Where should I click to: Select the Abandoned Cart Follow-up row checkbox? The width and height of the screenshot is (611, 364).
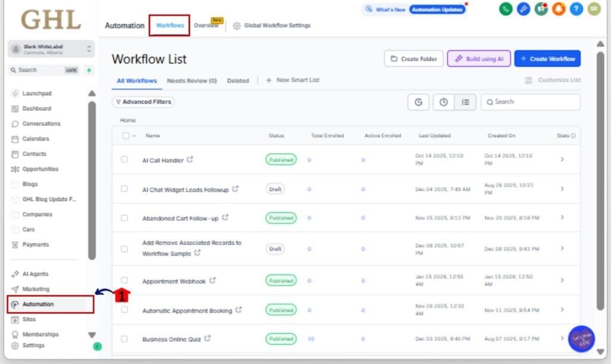[x=125, y=218]
